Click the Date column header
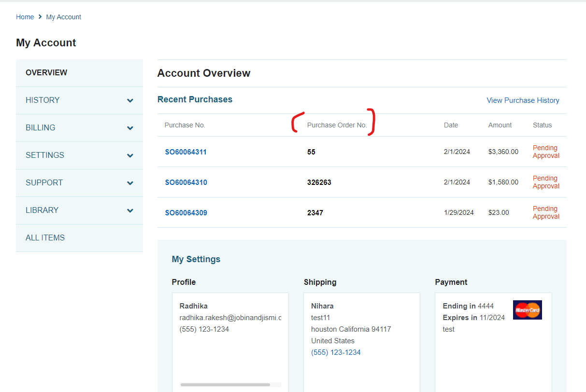 [451, 125]
